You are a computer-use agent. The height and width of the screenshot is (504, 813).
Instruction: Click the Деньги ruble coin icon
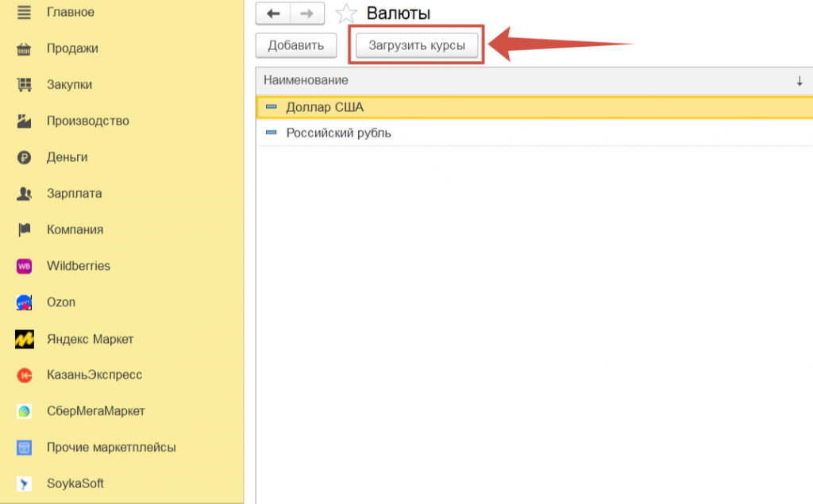click(x=25, y=157)
